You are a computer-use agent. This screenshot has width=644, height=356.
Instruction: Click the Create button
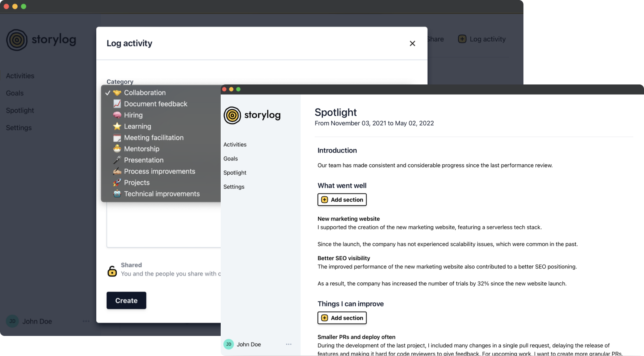pyautogui.click(x=126, y=300)
